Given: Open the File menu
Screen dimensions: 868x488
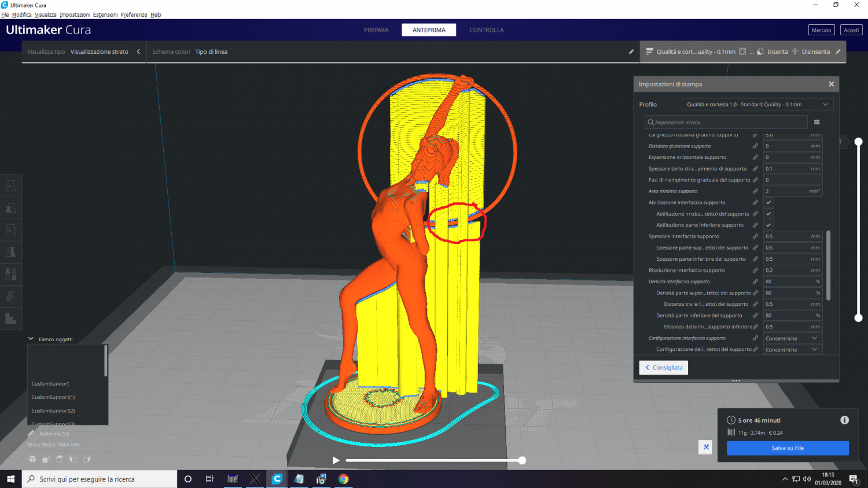Looking at the screenshot, I should pos(5,14).
